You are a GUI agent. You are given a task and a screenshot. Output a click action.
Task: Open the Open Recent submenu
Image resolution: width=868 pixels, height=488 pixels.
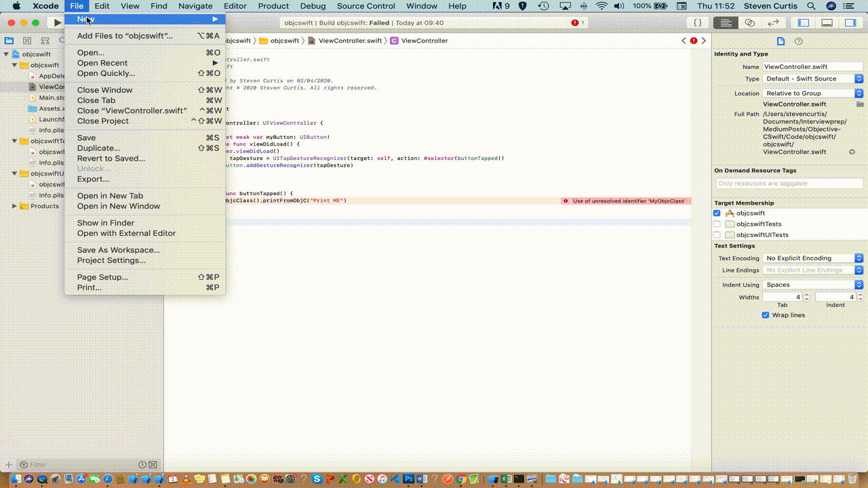pos(144,63)
